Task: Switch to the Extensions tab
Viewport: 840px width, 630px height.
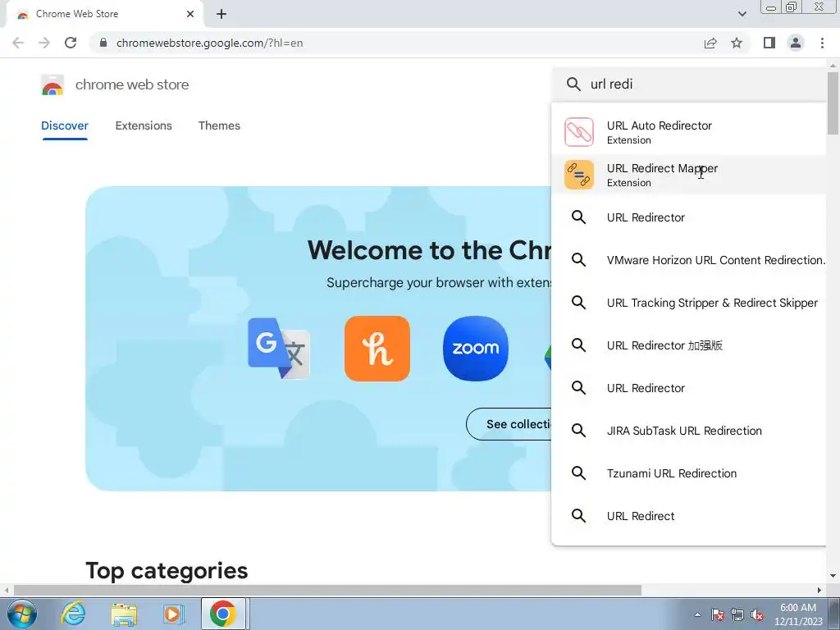Action: tap(144, 126)
